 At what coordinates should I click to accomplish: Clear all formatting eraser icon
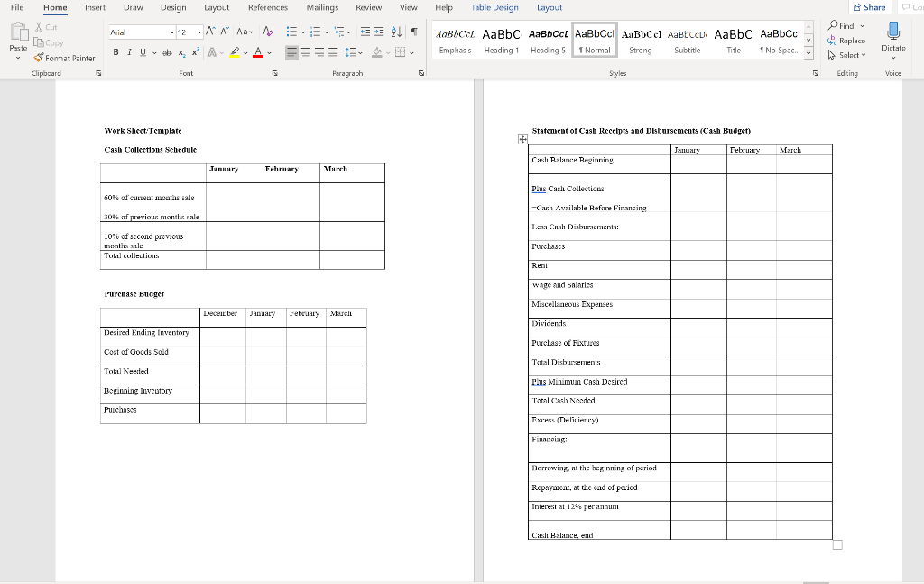click(267, 32)
